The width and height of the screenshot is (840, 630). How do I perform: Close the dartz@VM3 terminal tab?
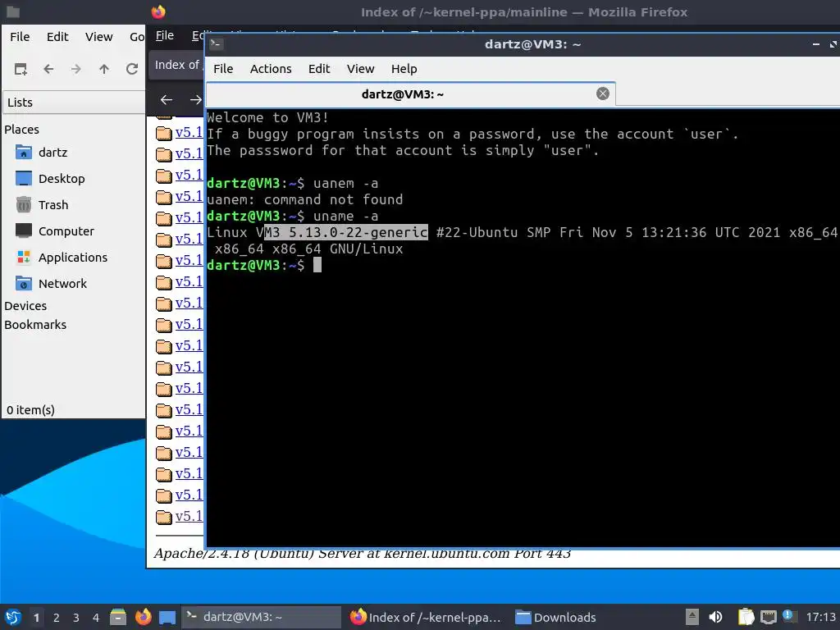603,94
